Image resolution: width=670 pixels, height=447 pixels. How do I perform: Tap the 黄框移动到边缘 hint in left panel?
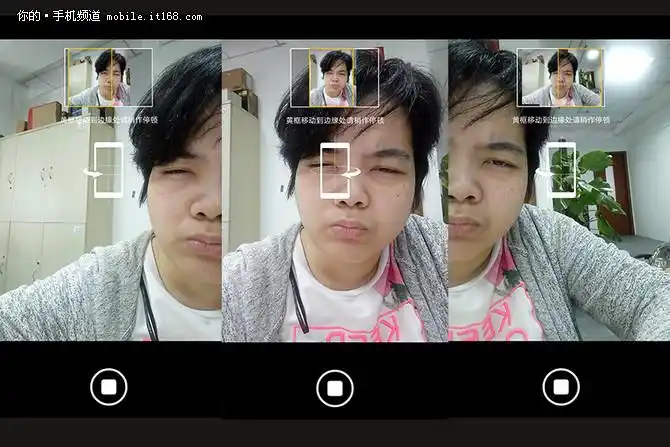[110, 119]
